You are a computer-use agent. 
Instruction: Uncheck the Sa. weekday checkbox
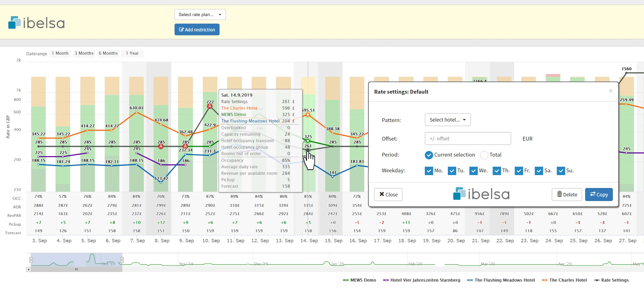click(x=539, y=171)
